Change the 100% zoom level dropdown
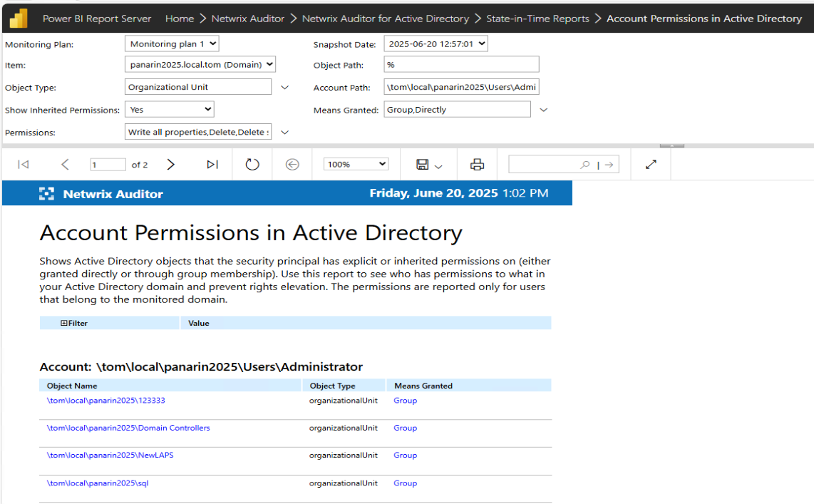 tap(356, 165)
